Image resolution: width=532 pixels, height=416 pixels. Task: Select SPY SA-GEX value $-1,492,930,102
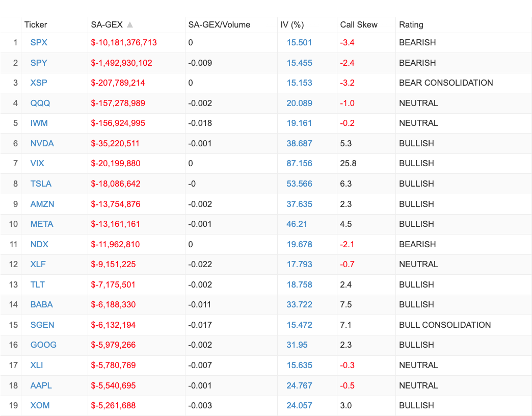point(121,63)
